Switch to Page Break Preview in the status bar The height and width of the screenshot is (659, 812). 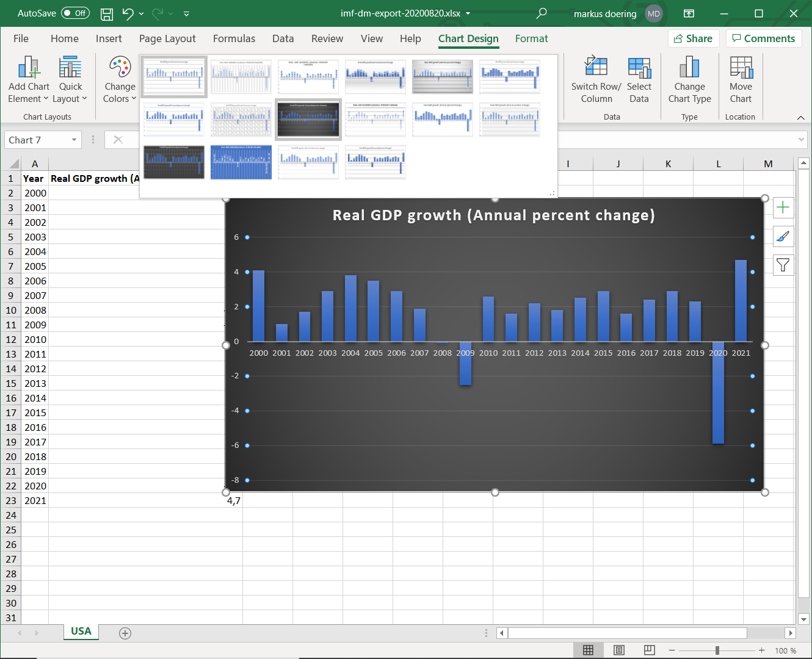pos(649,650)
